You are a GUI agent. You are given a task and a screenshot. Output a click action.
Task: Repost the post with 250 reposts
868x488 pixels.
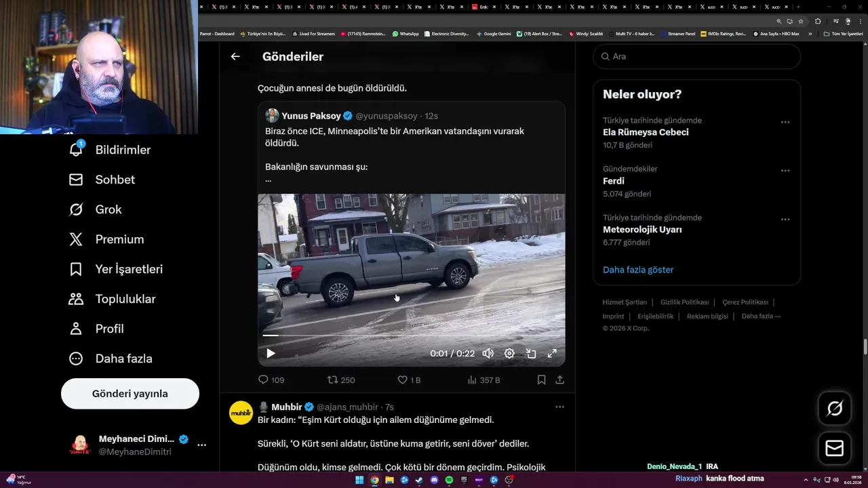tap(341, 380)
